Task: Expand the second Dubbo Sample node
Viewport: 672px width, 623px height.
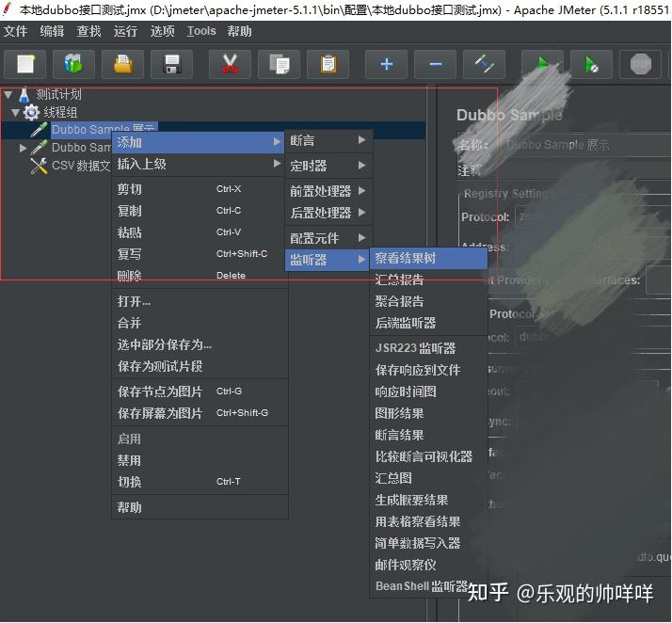Action: [24, 148]
